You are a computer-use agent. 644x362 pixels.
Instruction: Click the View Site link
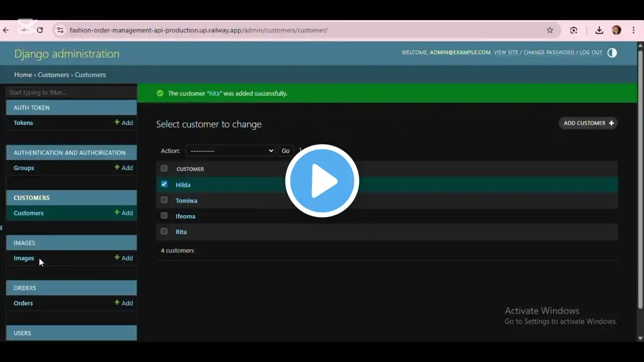[506, 52]
